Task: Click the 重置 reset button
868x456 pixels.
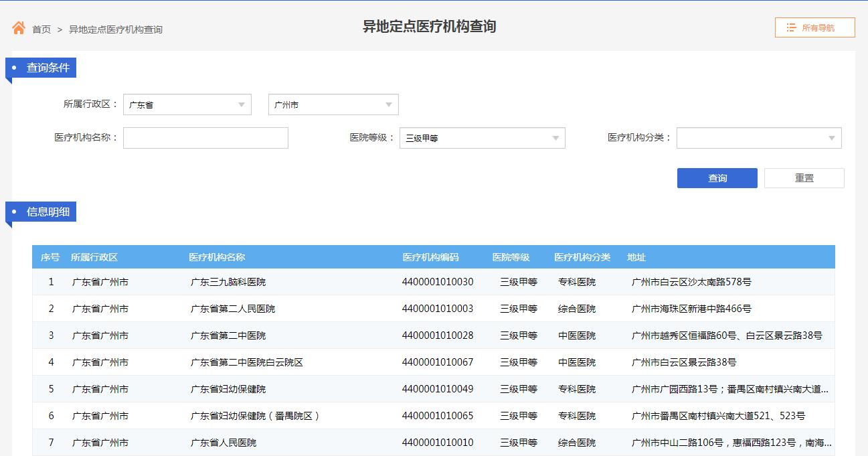Action: click(x=804, y=177)
